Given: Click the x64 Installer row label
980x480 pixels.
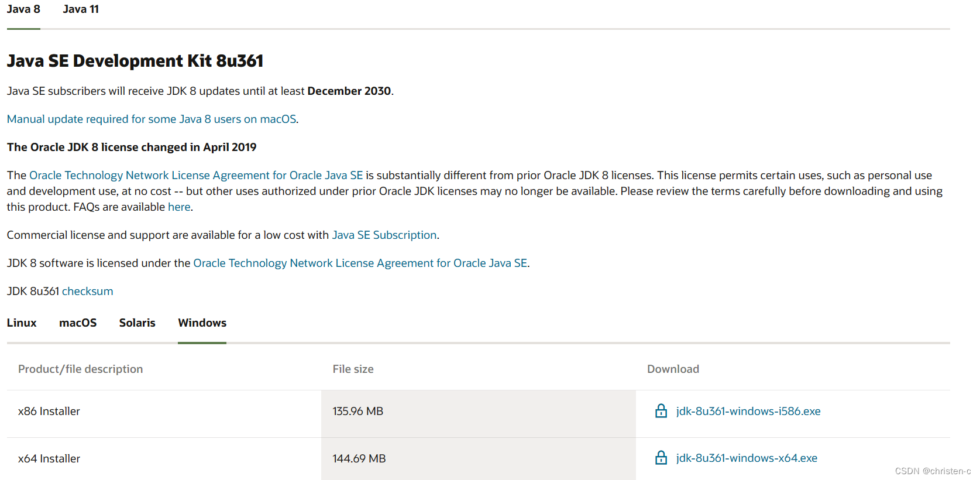Looking at the screenshot, I should pyautogui.click(x=49, y=459).
